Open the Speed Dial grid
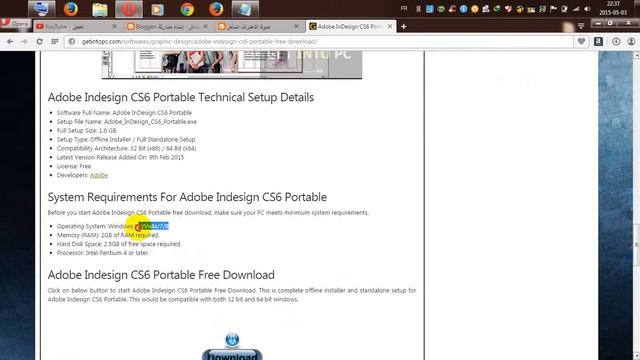The image size is (640, 360). [x=55, y=42]
